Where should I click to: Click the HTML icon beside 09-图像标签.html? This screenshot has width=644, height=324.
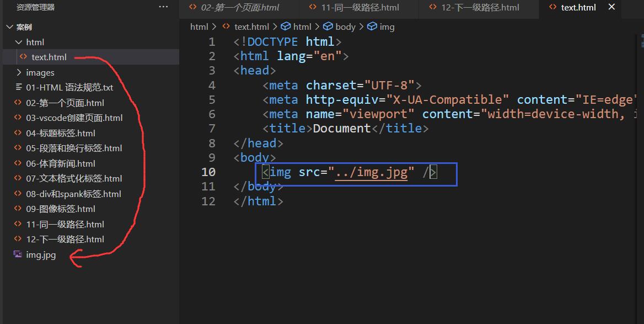point(18,209)
